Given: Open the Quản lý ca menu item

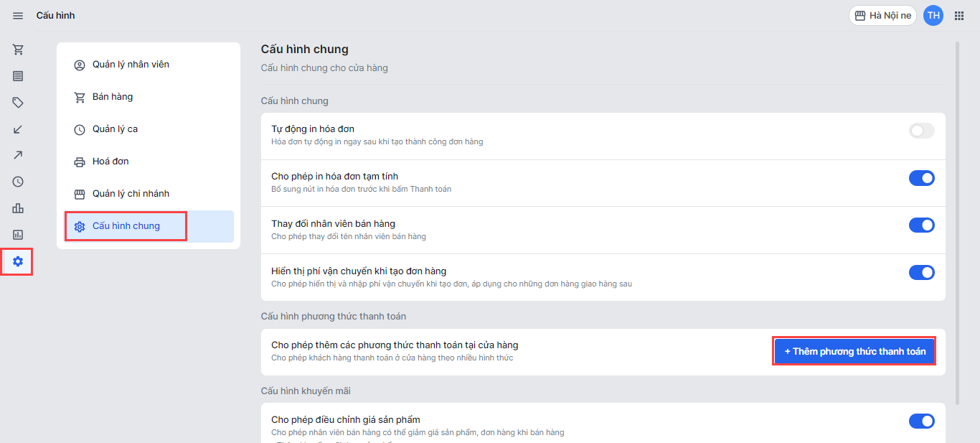Looking at the screenshot, I should click(115, 129).
